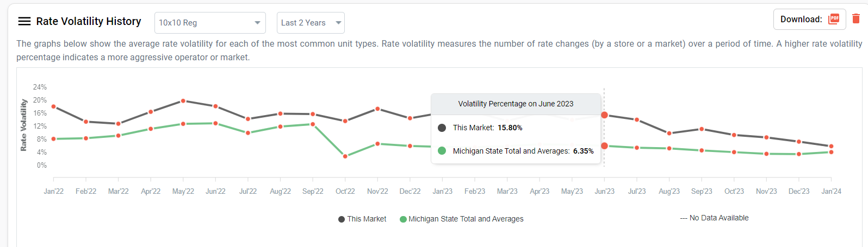Click Michigan State point for Oct'22
The height and width of the screenshot is (247, 868).
[345, 156]
